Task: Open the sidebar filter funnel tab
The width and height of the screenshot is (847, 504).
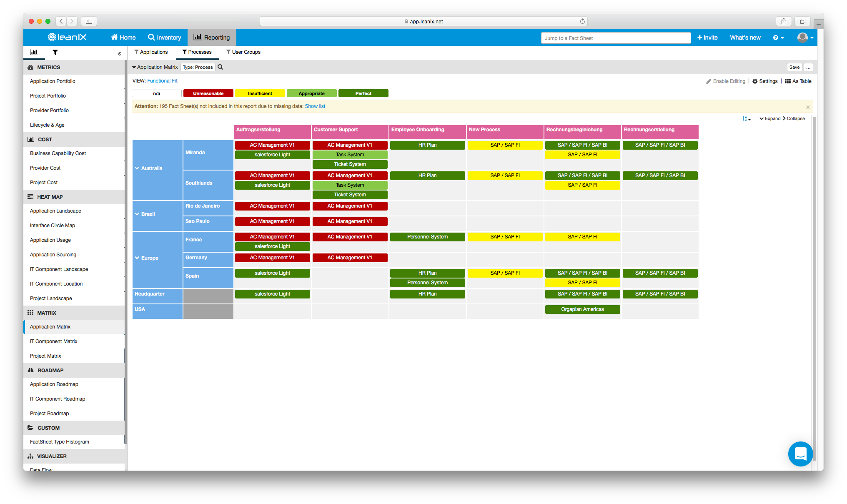Action: [x=55, y=53]
